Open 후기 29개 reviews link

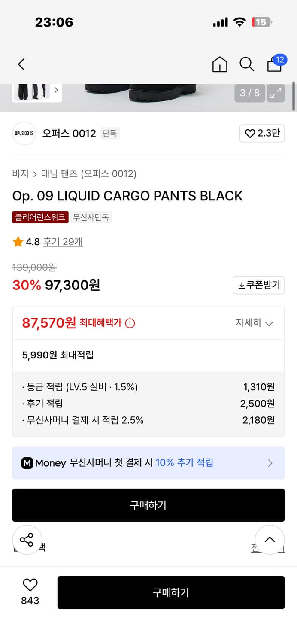(63, 241)
